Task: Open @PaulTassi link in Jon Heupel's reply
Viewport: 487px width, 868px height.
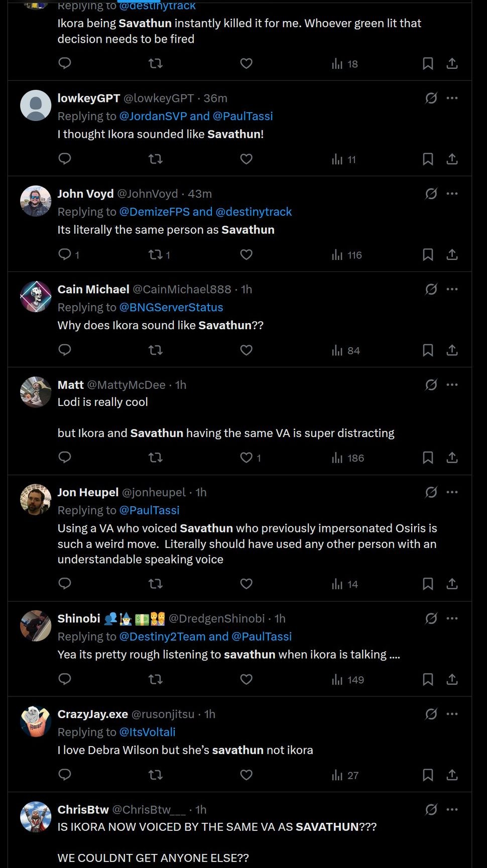Action: [149, 510]
